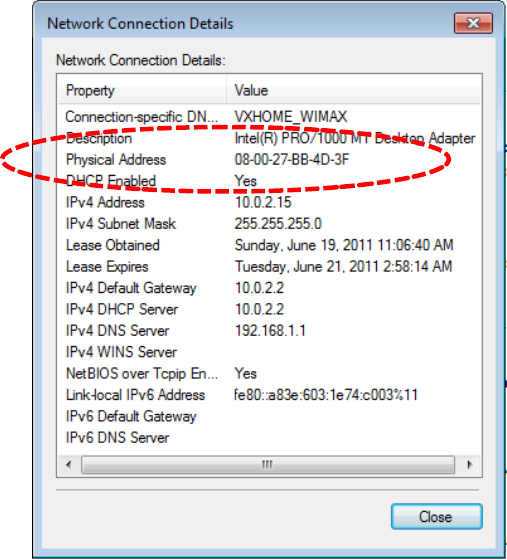Click the right arrow of horizontal scrollbar
Image resolution: width=507 pixels, height=560 pixels.
pyautogui.click(x=469, y=465)
